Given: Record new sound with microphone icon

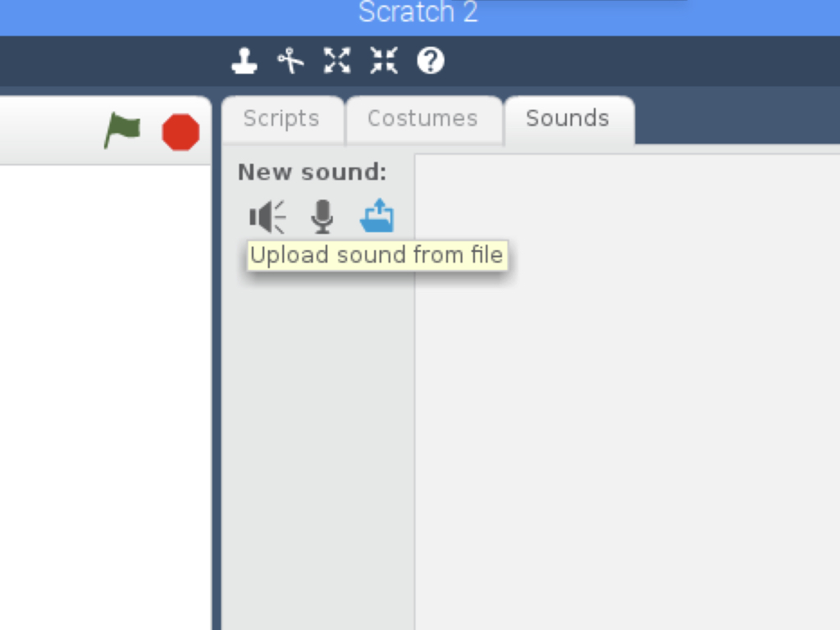Looking at the screenshot, I should click(322, 217).
